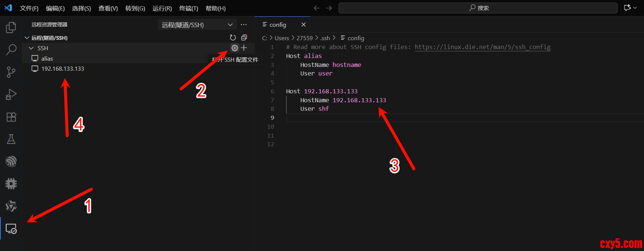Open the 选择(S) menu

81,8
